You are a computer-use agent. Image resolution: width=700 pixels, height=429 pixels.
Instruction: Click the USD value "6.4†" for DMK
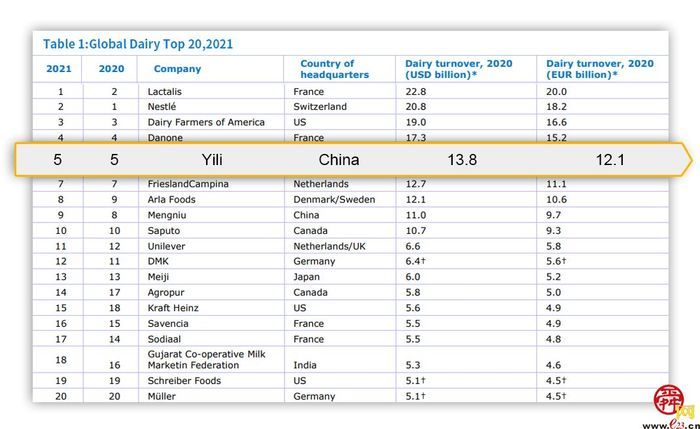[415, 261]
